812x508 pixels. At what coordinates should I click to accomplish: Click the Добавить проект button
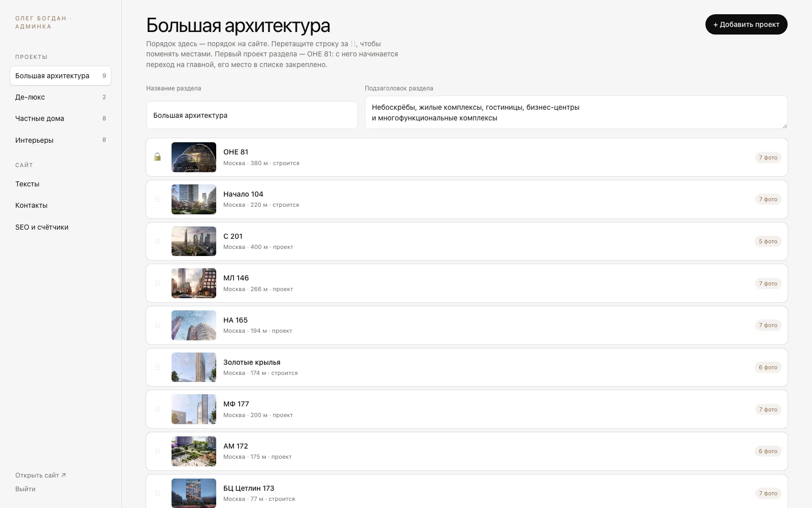click(746, 24)
